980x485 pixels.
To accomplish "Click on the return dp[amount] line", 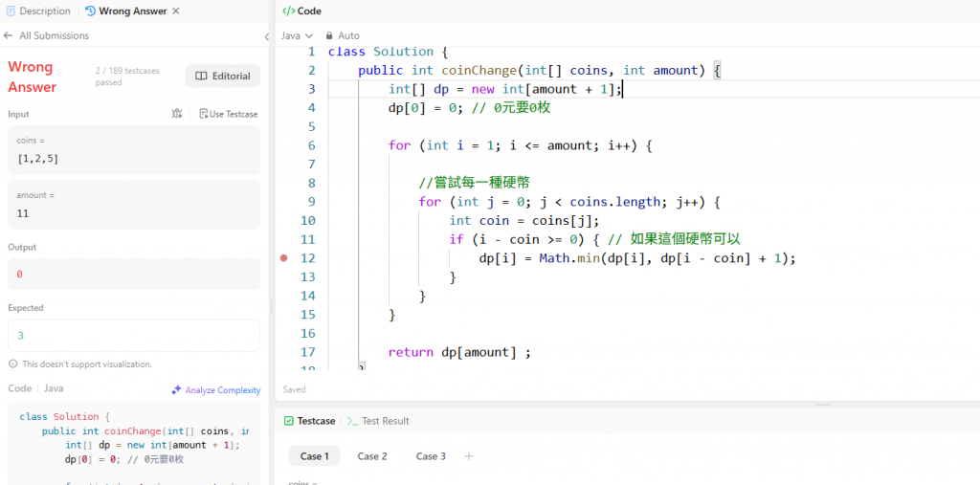I will pyautogui.click(x=459, y=352).
